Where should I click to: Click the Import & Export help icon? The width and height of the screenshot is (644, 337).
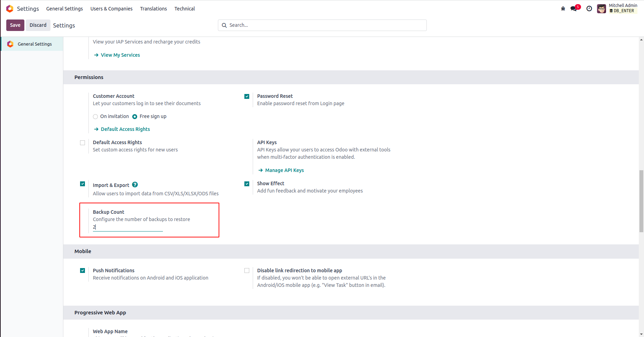[135, 185]
